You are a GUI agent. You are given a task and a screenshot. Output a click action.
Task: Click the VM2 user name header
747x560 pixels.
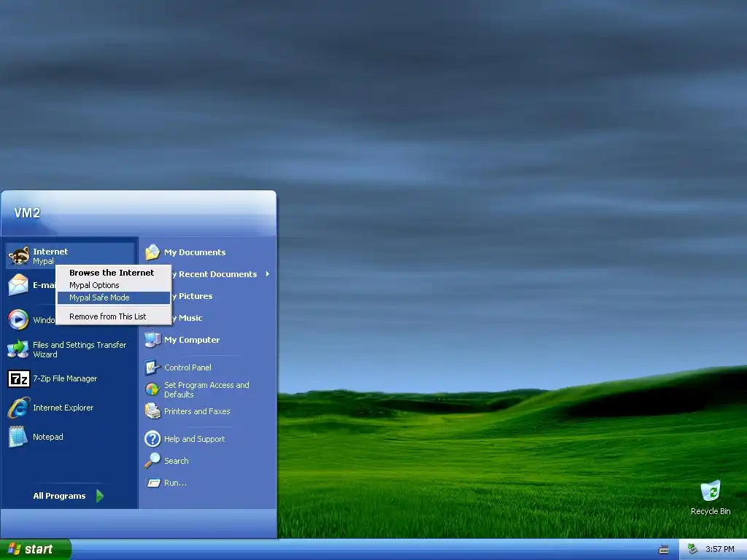[x=27, y=213]
